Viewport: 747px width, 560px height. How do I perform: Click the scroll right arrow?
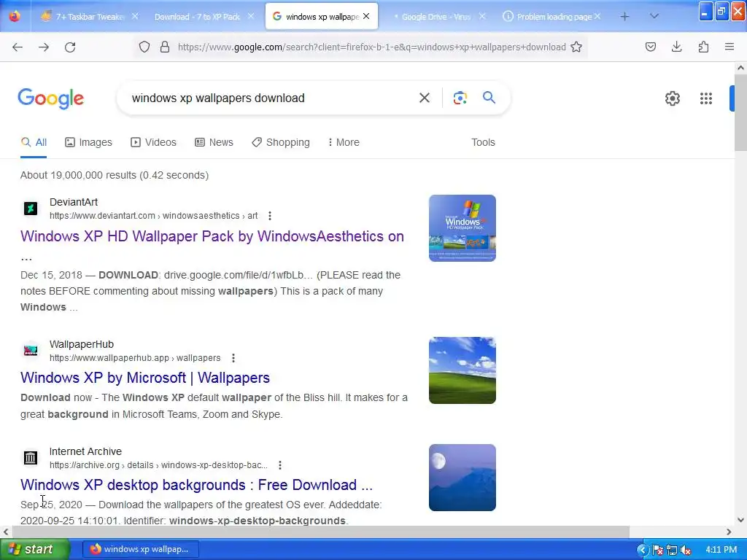(x=729, y=532)
